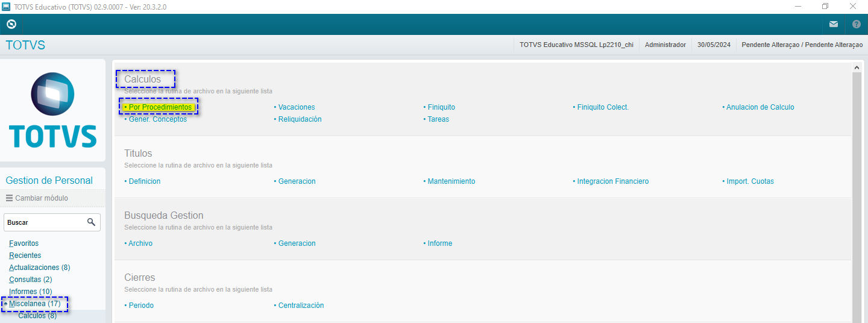Open the Recientes menu item
Screen dimensions: 868x323
[x=25, y=256]
